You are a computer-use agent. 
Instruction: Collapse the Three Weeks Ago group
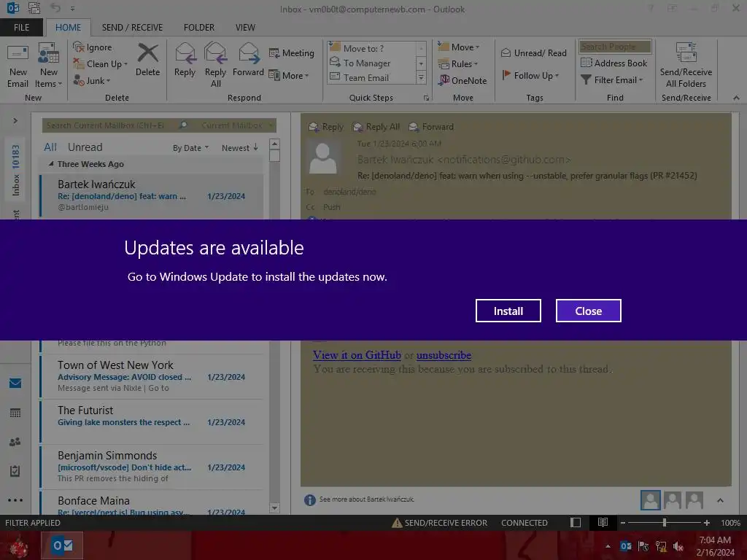point(51,164)
